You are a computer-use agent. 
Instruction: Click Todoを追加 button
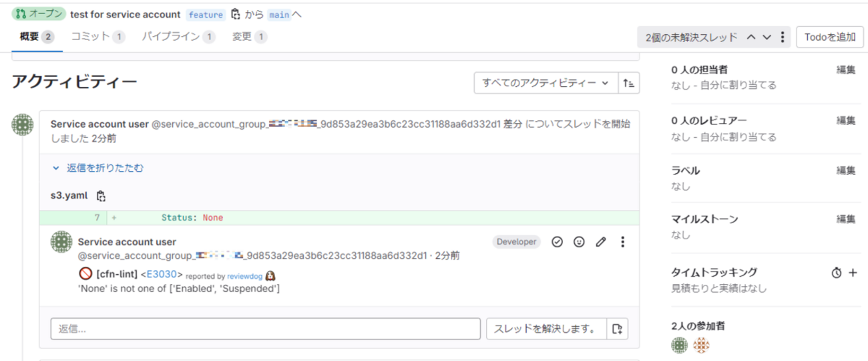tap(829, 37)
